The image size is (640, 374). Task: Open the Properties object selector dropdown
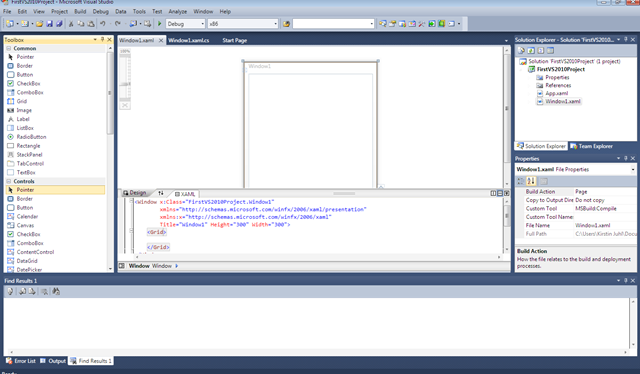633,169
